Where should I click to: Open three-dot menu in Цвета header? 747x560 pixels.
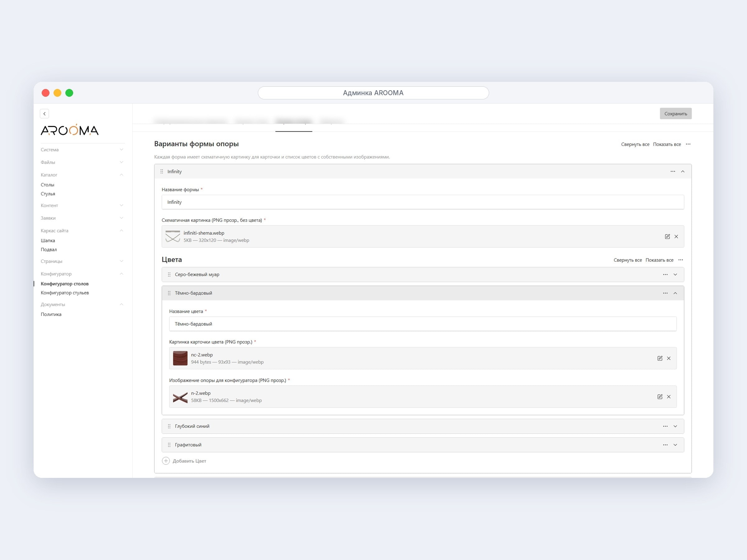pyautogui.click(x=681, y=260)
